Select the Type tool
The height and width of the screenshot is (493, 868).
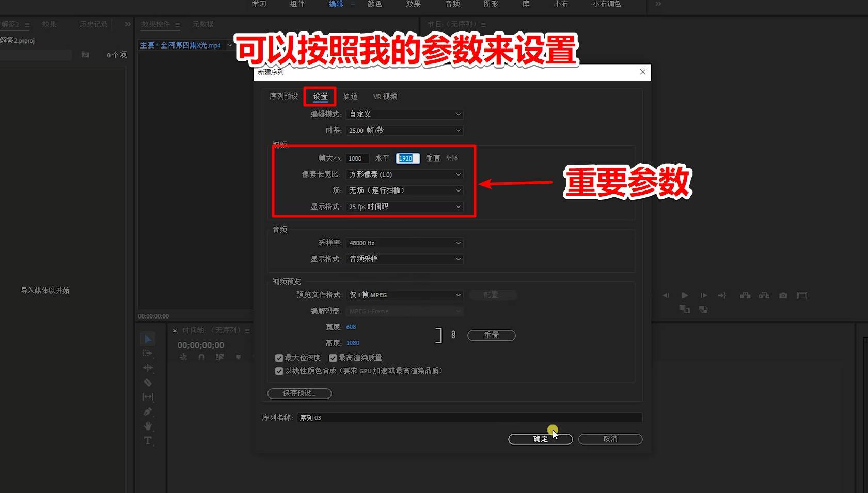(148, 440)
